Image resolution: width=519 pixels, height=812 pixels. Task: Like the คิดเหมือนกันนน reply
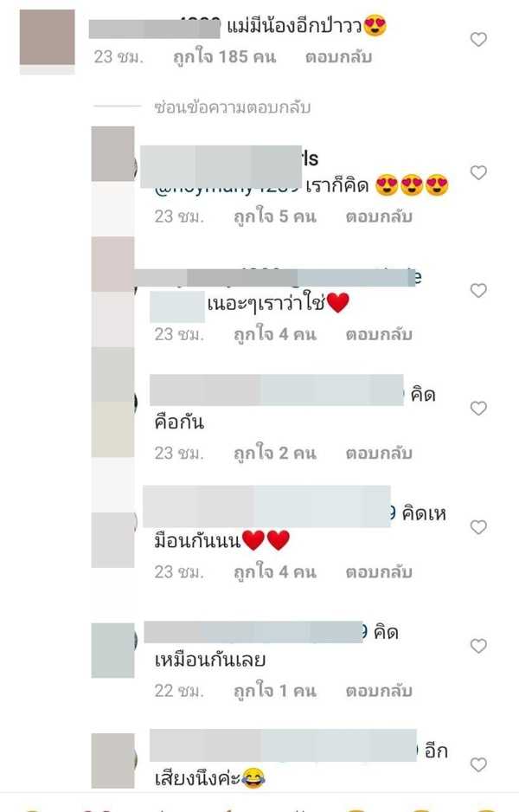click(478, 526)
